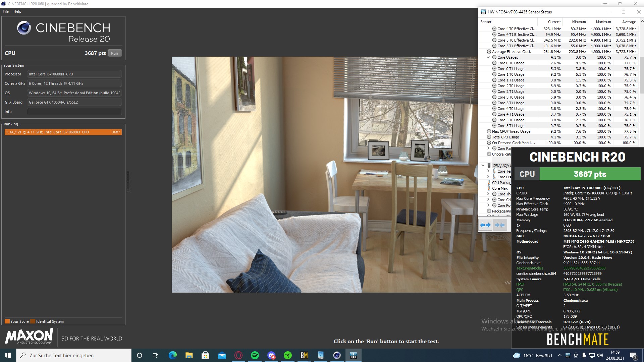Screen dimensions: 644x362
Task: Expand the Core Thermal Throttling group
Action: click(488, 194)
